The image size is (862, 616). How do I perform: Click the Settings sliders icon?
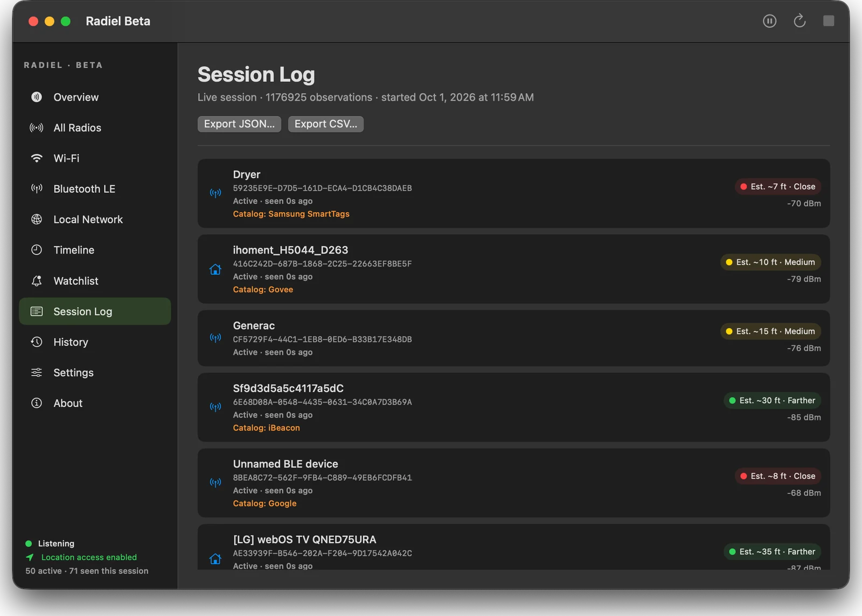(x=37, y=373)
